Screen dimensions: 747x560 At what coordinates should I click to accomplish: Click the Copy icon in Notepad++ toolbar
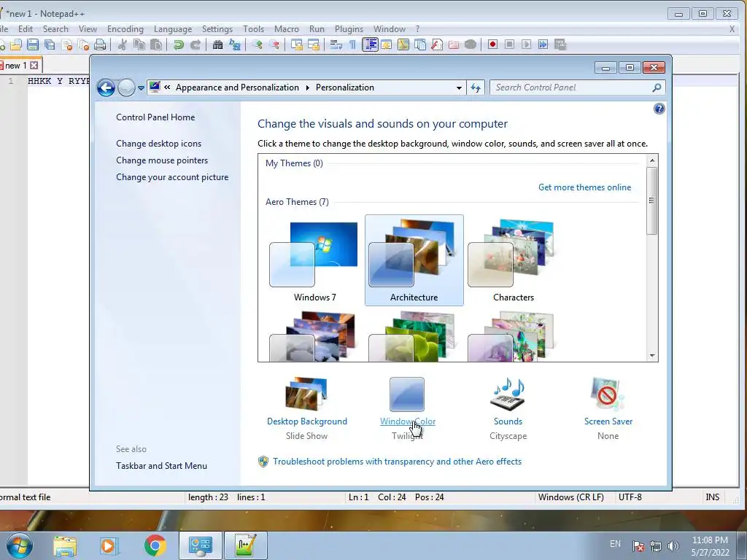pos(139,44)
